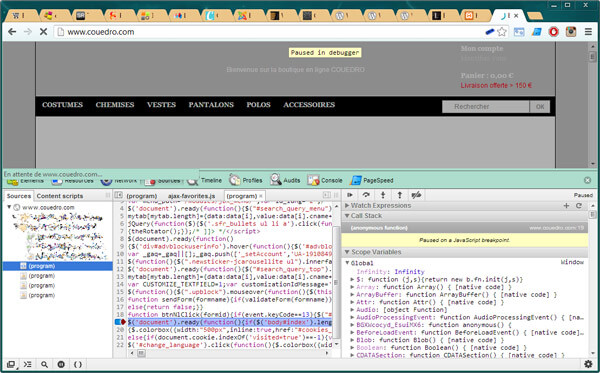Dock the DevTools to another window
This screenshot has width=600, height=373.
tap(11, 364)
